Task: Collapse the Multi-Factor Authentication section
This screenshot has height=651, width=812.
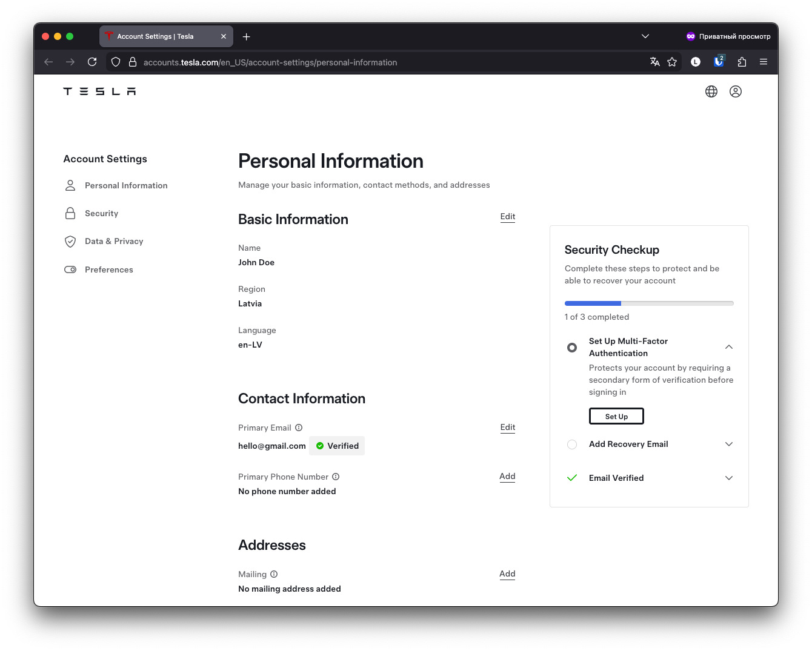Action: (x=729, y=347)
